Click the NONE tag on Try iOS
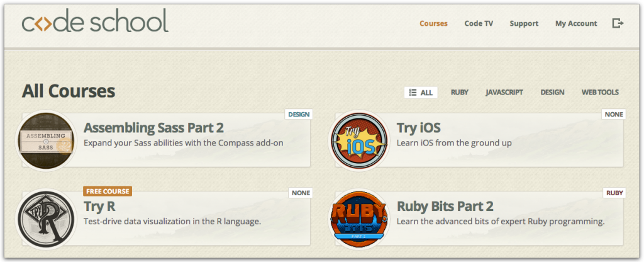 (x=614, y=115)
